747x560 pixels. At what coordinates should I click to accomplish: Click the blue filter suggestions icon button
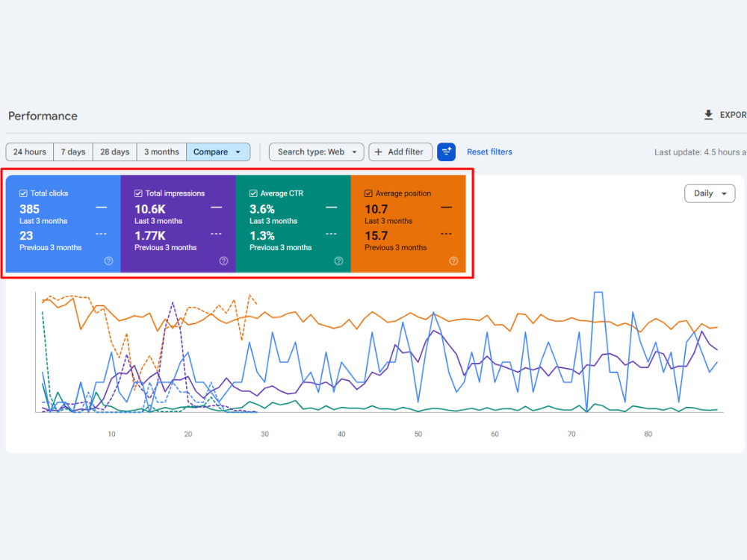pos(446,152)
